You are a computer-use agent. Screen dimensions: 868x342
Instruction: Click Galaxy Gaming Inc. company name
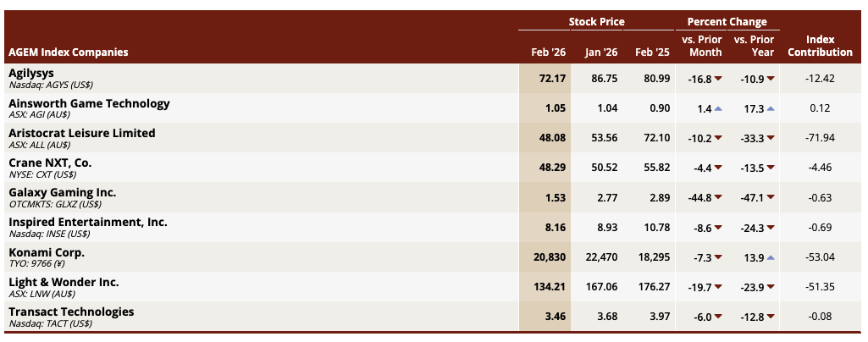tap(63, 193)
